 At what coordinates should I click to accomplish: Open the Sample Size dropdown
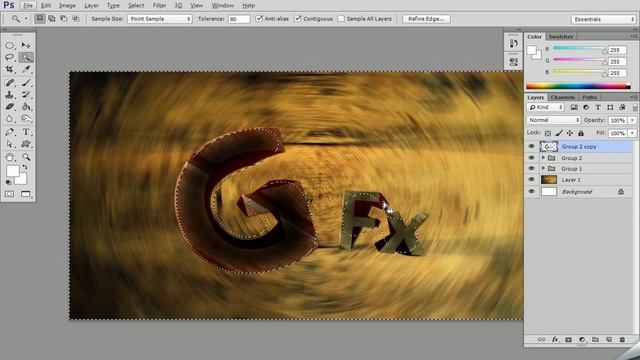click(x=160, y=19)
